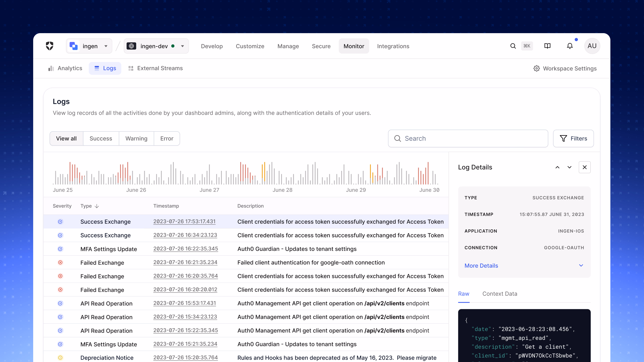Click the External Streams tab icon

point(131,68)
